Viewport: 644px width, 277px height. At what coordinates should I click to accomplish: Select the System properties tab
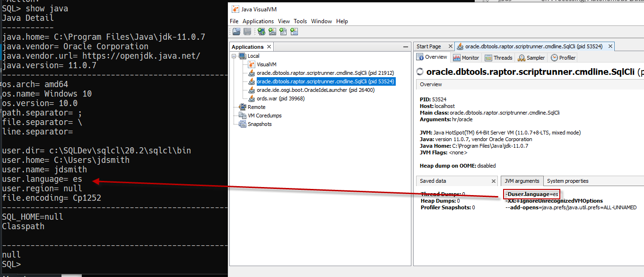click(x=567, y=181)
